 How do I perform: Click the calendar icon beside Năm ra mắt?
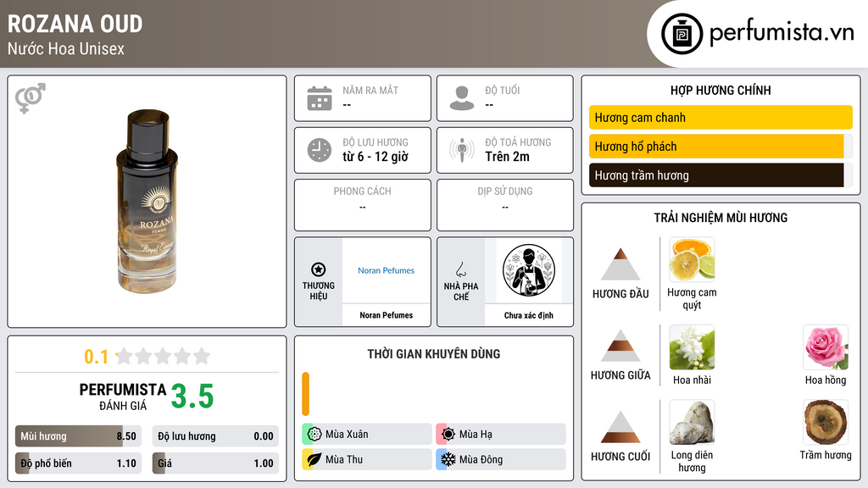(x=320, y=98)
